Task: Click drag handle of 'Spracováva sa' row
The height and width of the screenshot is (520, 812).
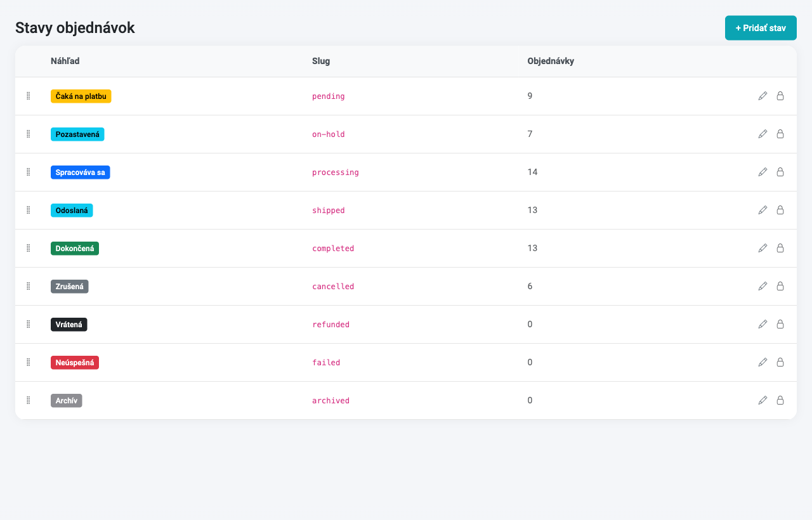Action: pos(28,172)
